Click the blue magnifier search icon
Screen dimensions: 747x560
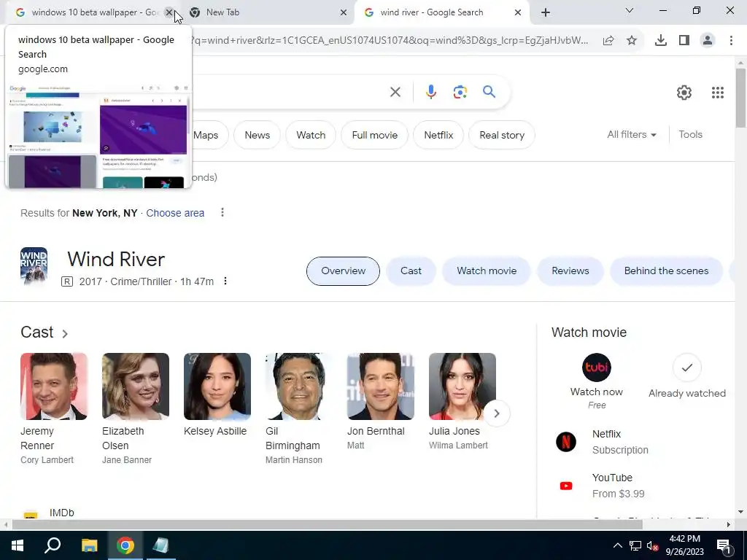(489, 91)
